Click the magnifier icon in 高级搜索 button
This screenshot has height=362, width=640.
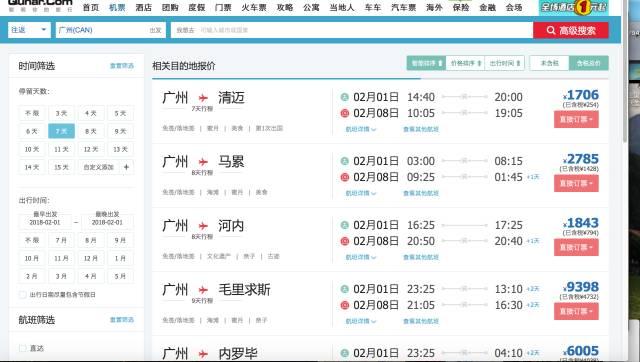coord(551,30)
